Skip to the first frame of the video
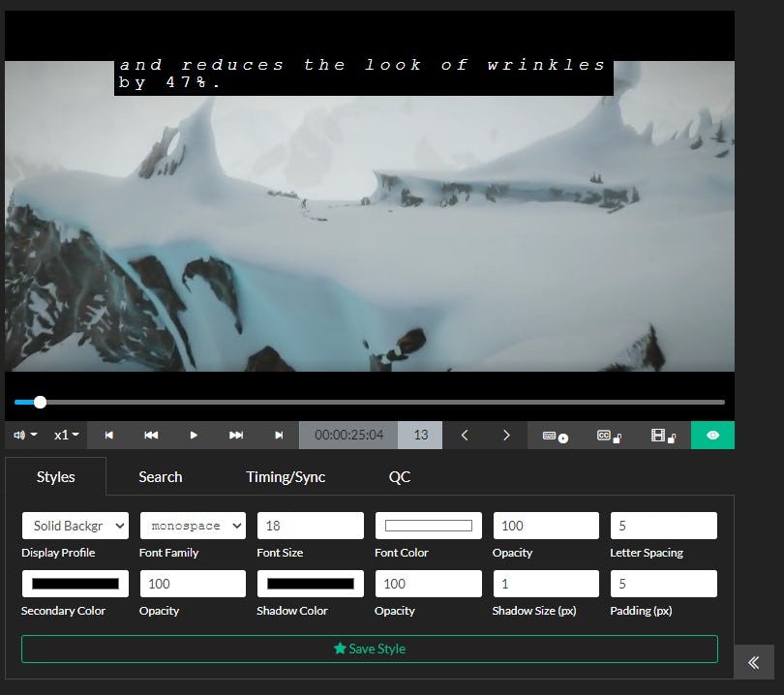Viewport: 784px width, 695px height. coord(108,435)
